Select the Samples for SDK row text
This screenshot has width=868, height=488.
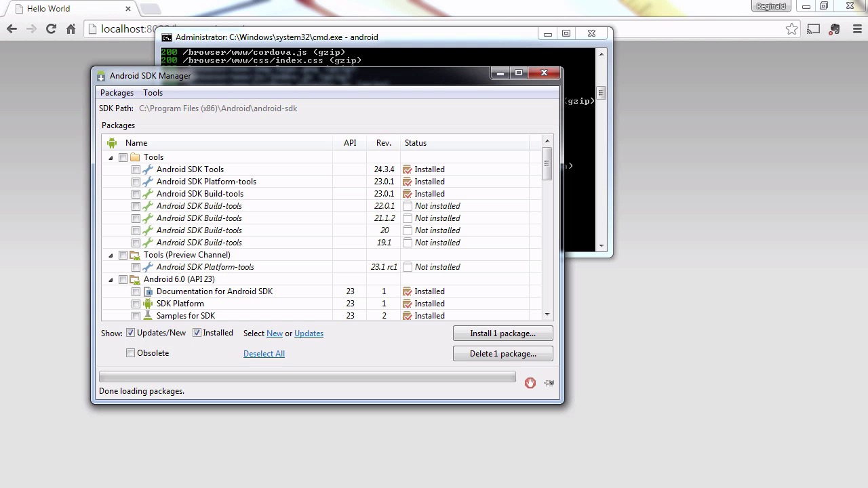(x=186, y=316)
